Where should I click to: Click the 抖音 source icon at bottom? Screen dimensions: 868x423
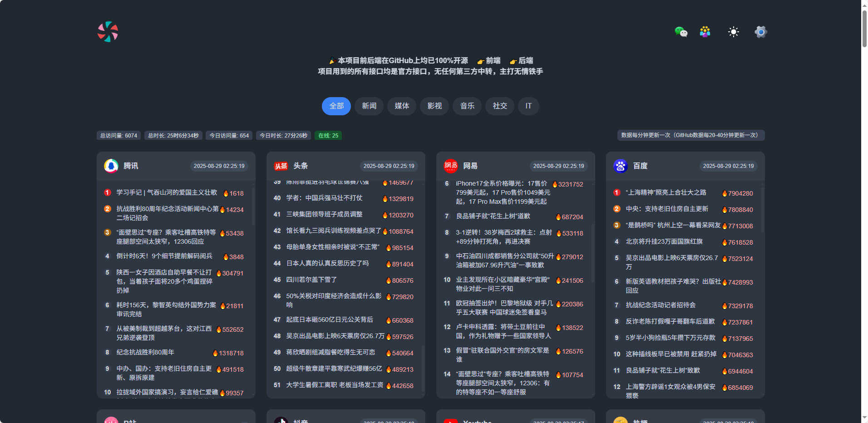(x=282, y=420)
